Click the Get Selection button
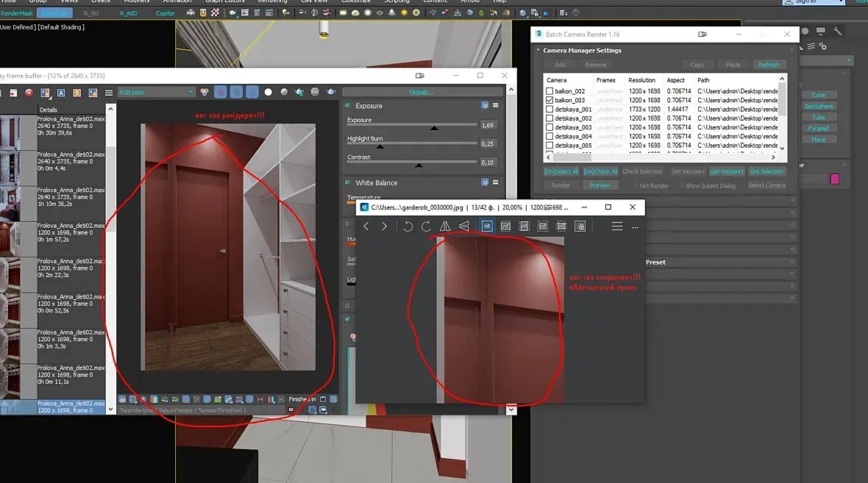 (x=766, y=171)
